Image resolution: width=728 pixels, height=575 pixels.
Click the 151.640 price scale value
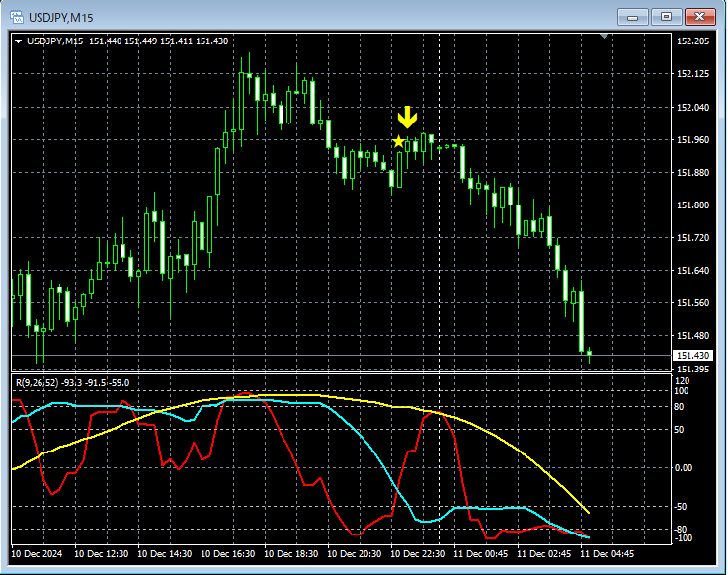[x=692, y=271]
